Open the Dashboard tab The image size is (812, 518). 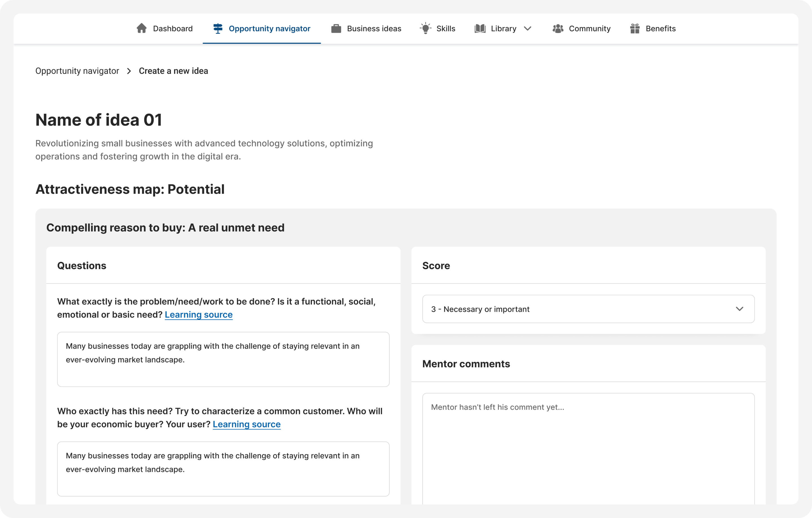click(165, 29)
